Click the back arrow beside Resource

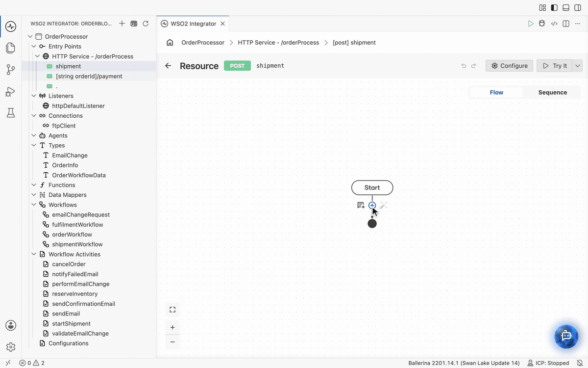(168, 66)
